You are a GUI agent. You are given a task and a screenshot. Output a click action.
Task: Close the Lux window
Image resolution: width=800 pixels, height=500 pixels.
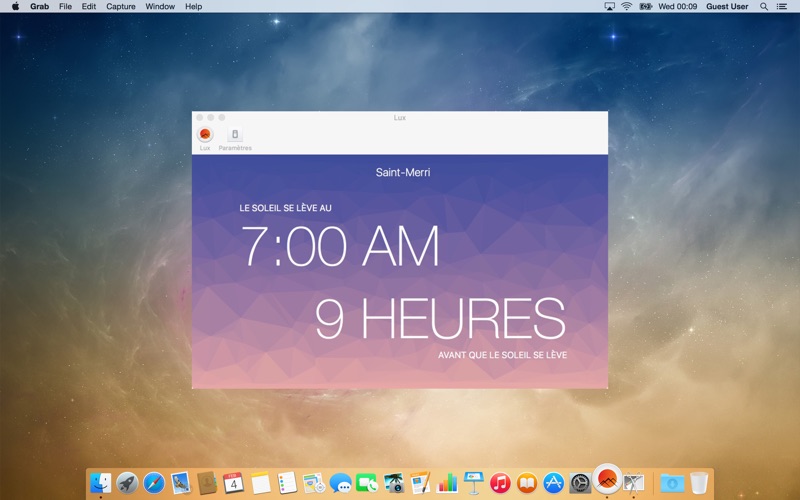tap(199, 117)
